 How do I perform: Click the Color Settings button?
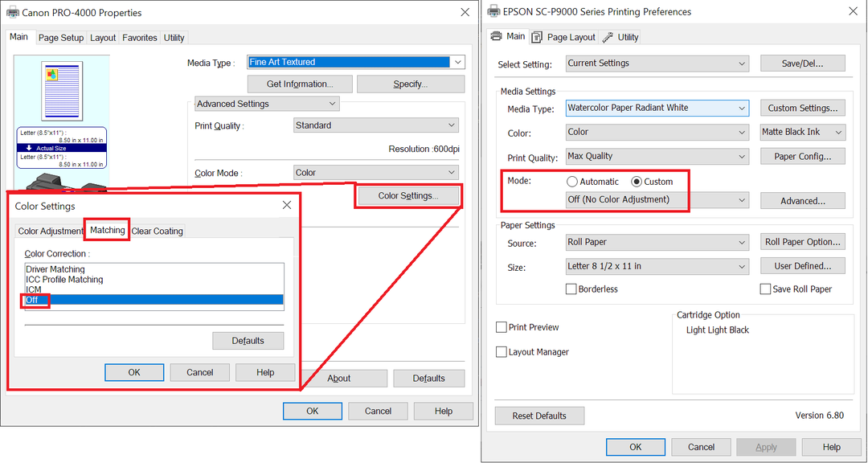pyautogui.click(x=407, y=195)
